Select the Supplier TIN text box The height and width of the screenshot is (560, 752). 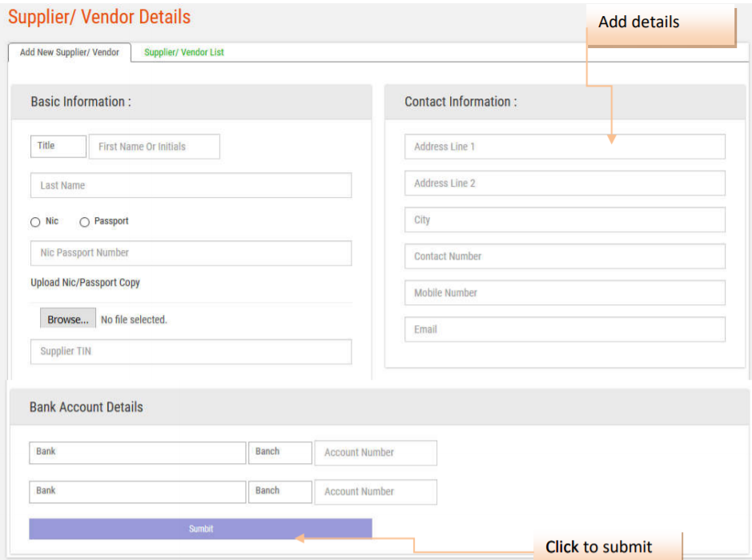pyautogui.click(x=191, y=352)
